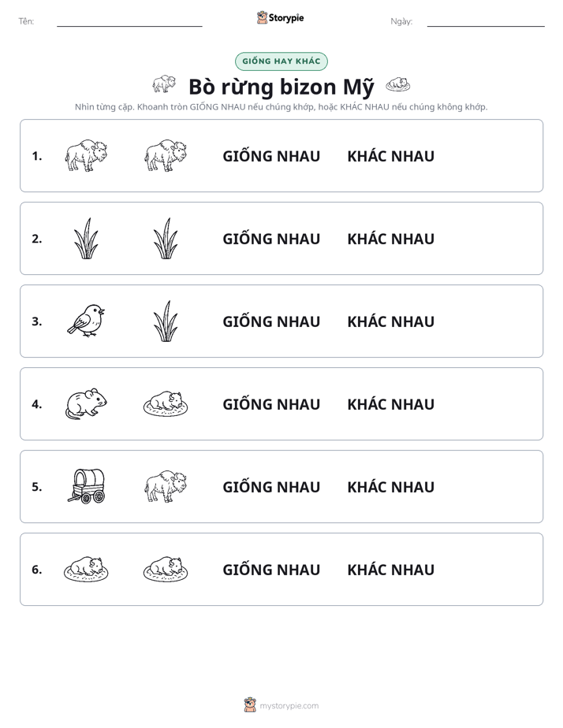Click the GIỐNG HAY KHÁC badge

click(x=281, y=61)
